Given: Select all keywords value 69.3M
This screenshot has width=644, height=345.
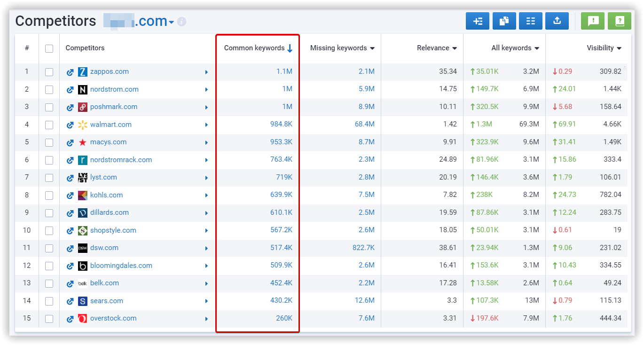Looking at the screenshot, I should [x=529, y=125].
